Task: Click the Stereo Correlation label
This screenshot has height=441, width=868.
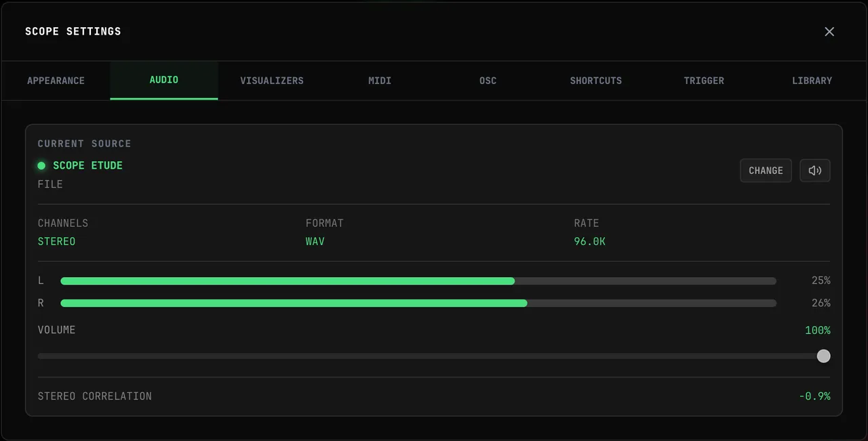Action: click(x=95, y=396)
